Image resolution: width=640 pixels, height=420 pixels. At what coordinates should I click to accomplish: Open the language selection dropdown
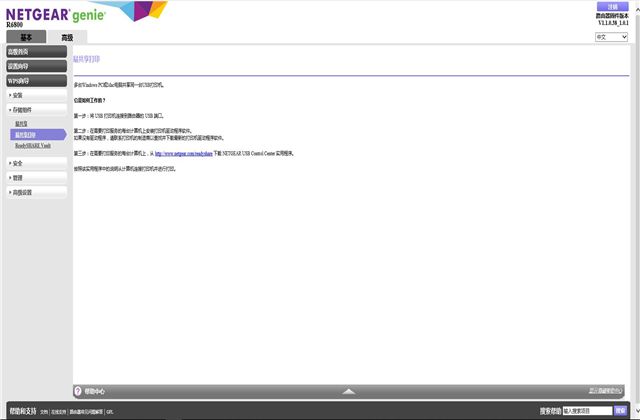tap(611, 37)
